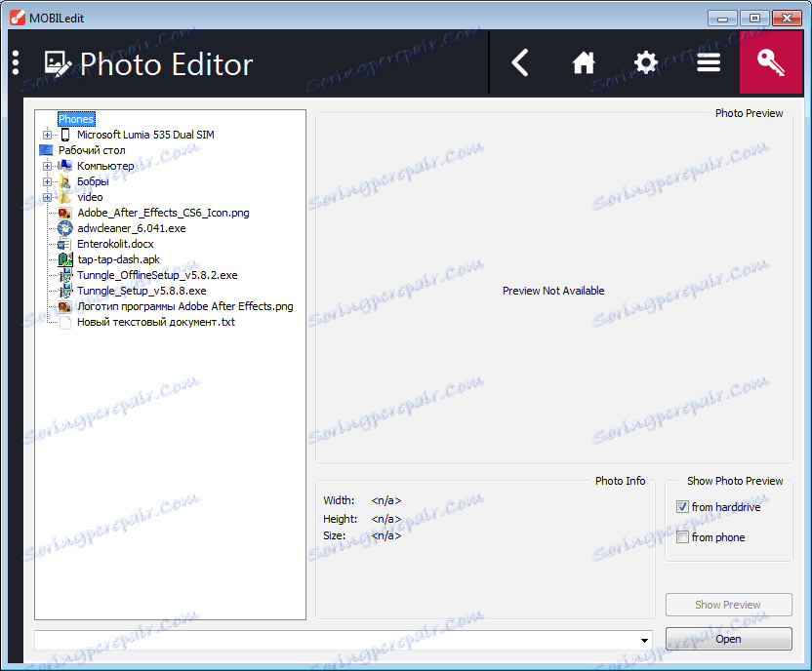Minimize the MOBILedit window

coord(722,19)
